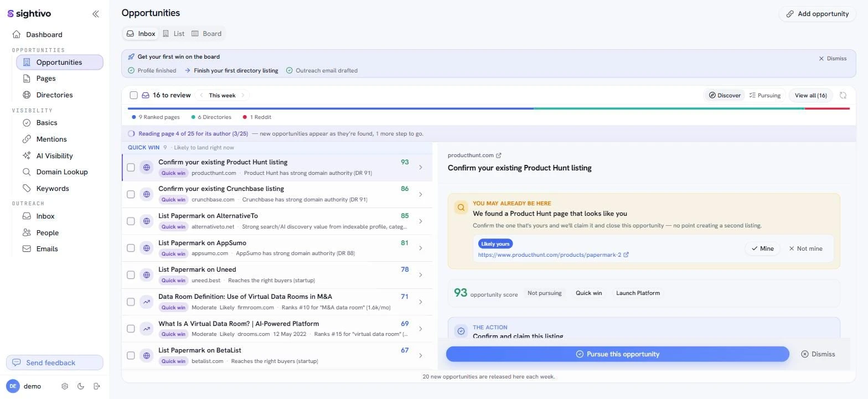Click Send feedback button

click(x=54, y=362)
